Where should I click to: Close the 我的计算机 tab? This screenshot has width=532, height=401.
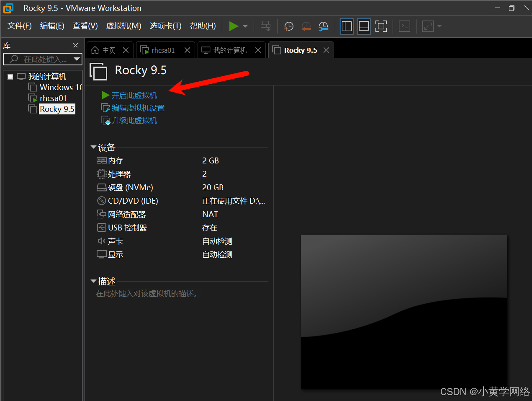(x=258, y=50)
